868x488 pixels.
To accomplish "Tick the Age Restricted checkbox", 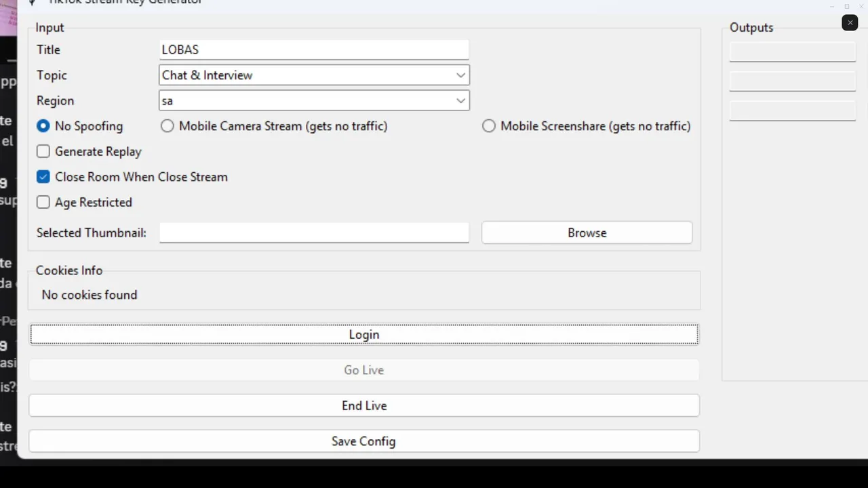I will pos(43,202).
